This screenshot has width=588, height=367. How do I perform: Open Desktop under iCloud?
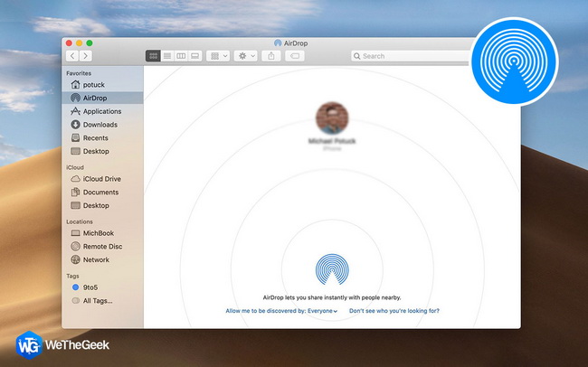pos(102,205)
